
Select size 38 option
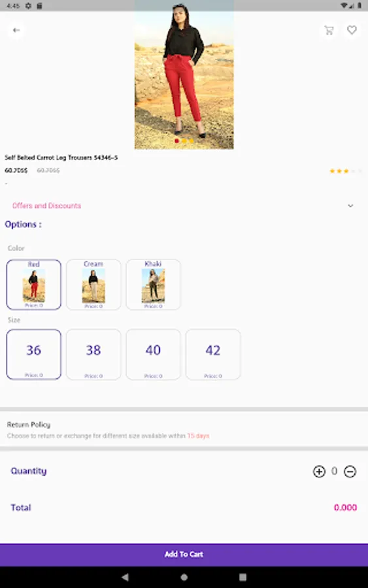click(x=93, y=354)
